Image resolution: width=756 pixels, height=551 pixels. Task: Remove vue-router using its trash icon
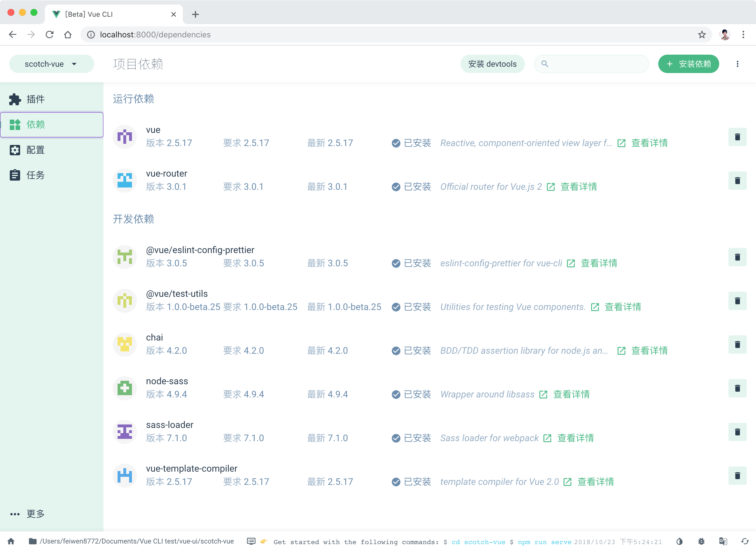pyautogui.click(x=737, y=180)
